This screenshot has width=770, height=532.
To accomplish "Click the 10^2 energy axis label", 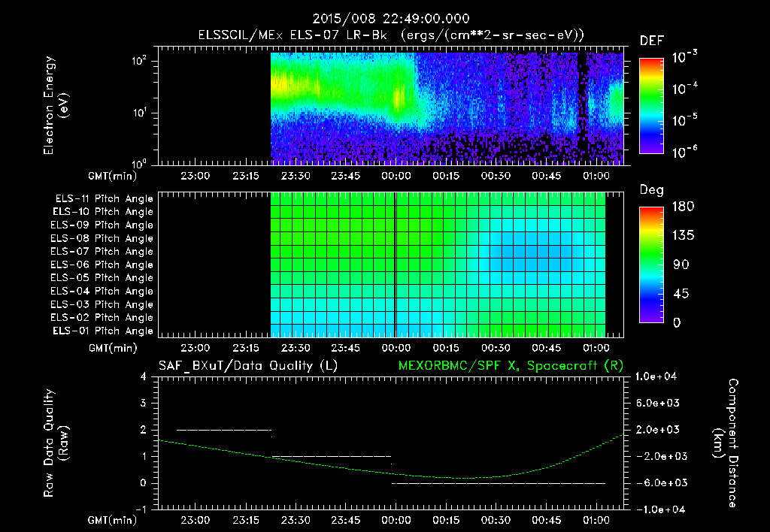I will [139, 62].
